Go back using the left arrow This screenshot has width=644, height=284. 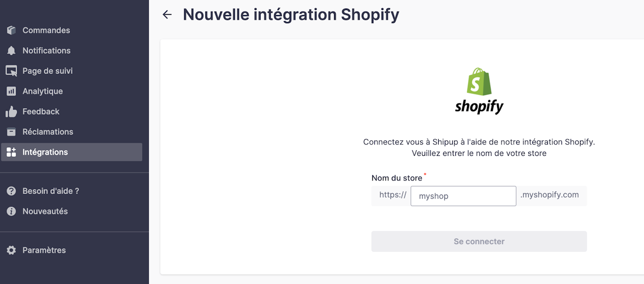tap(167, 15)
